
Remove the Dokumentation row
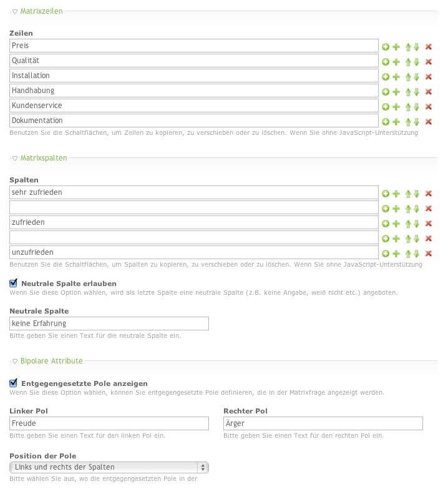pyautogui.click(x=429, y=122)
